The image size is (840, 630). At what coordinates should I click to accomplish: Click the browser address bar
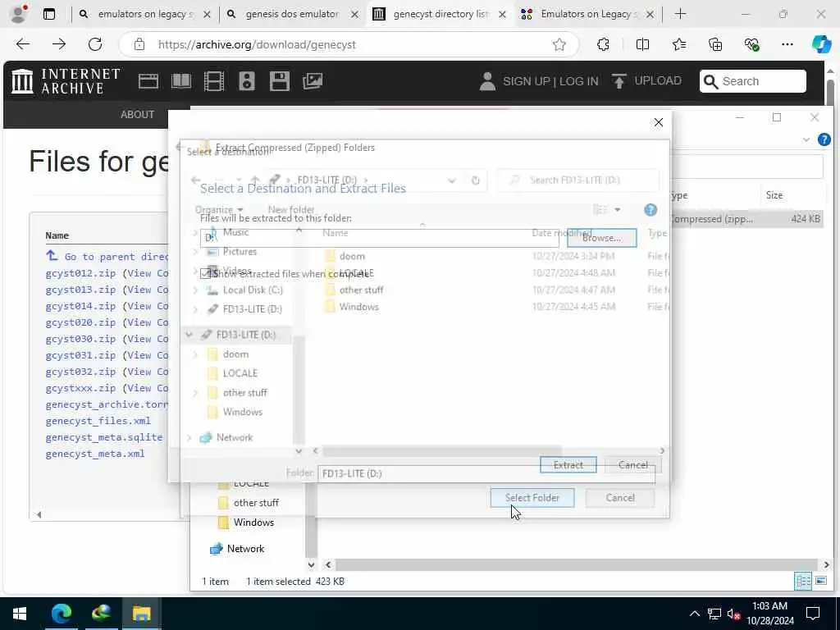click(348, 44)
